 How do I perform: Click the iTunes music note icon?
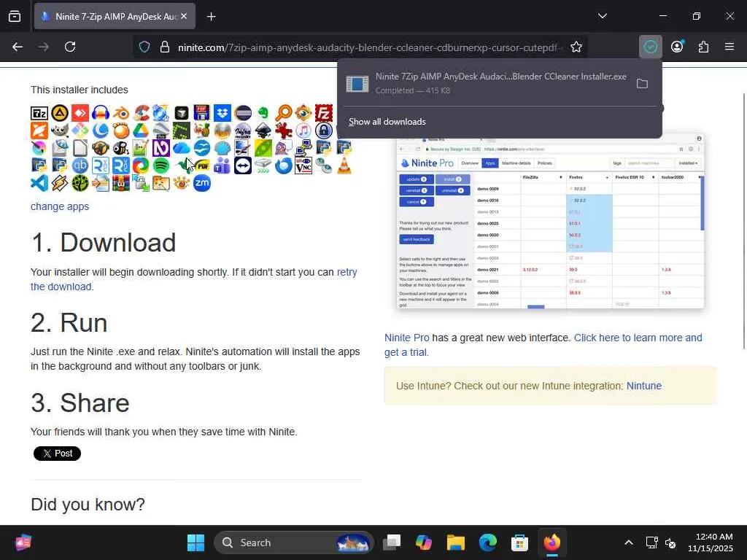click(303, 130)
